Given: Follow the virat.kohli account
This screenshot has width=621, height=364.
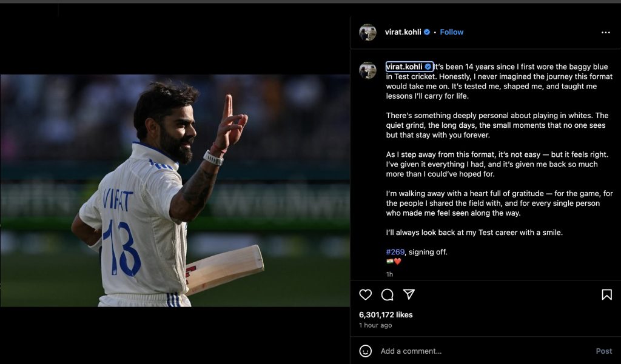Looking at the screenshot, I should click(451, 32).
